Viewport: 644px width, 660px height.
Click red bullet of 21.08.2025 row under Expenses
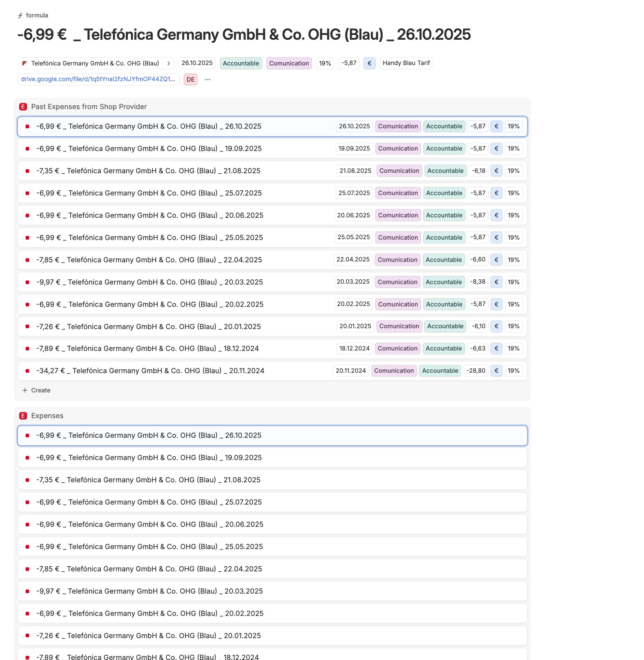click(x=27, y=480)
